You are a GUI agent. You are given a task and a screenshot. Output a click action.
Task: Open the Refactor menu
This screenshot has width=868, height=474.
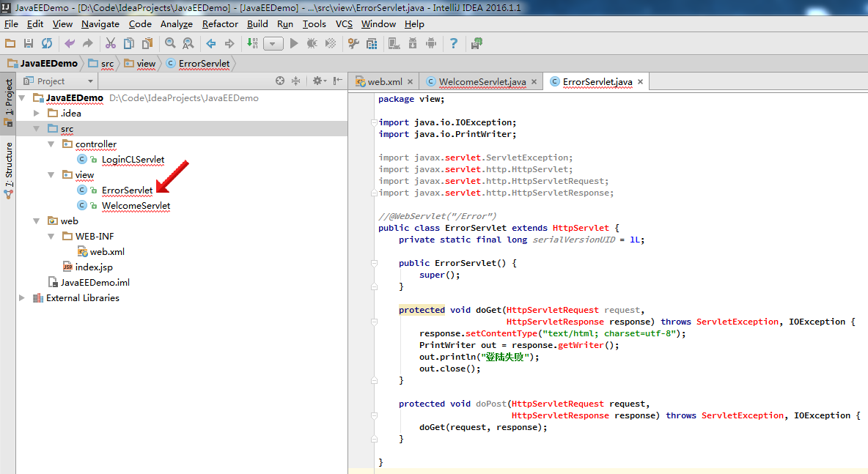pos(220,23)
